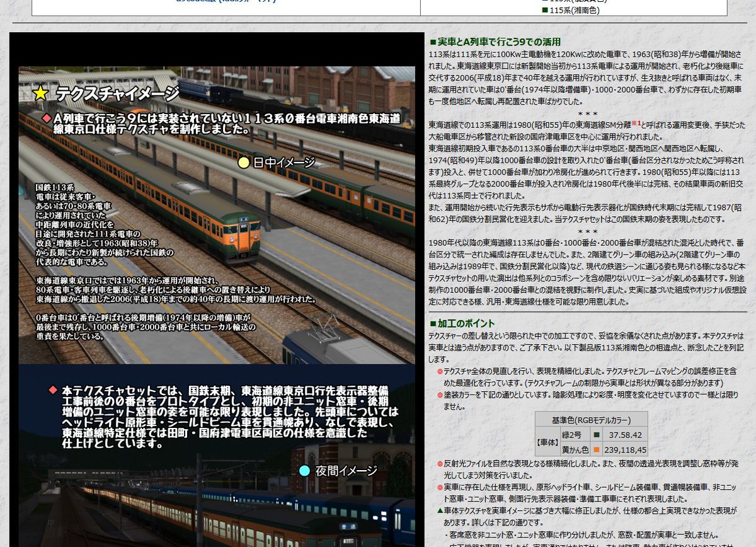Click the 国鉄113系 caption in the image
The width and height of the screenshot is (756, 547).
[x=55, y=187]
